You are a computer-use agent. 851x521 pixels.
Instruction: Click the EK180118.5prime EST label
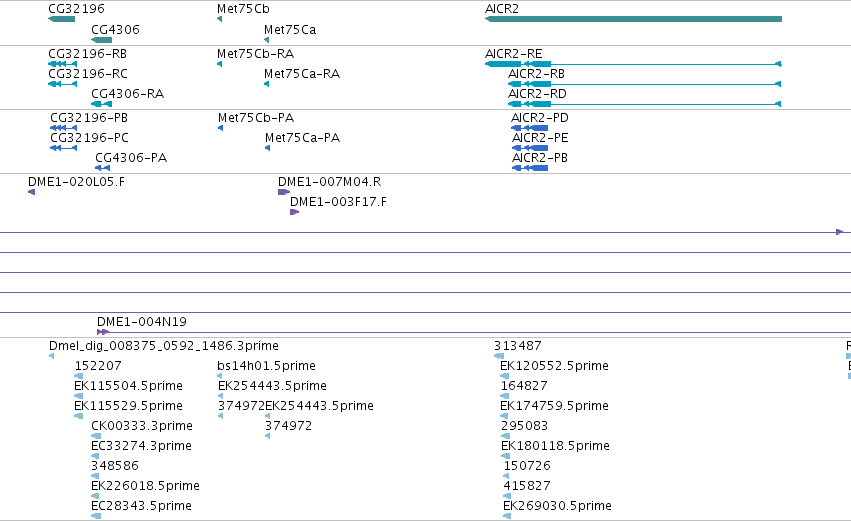[555, 446]
